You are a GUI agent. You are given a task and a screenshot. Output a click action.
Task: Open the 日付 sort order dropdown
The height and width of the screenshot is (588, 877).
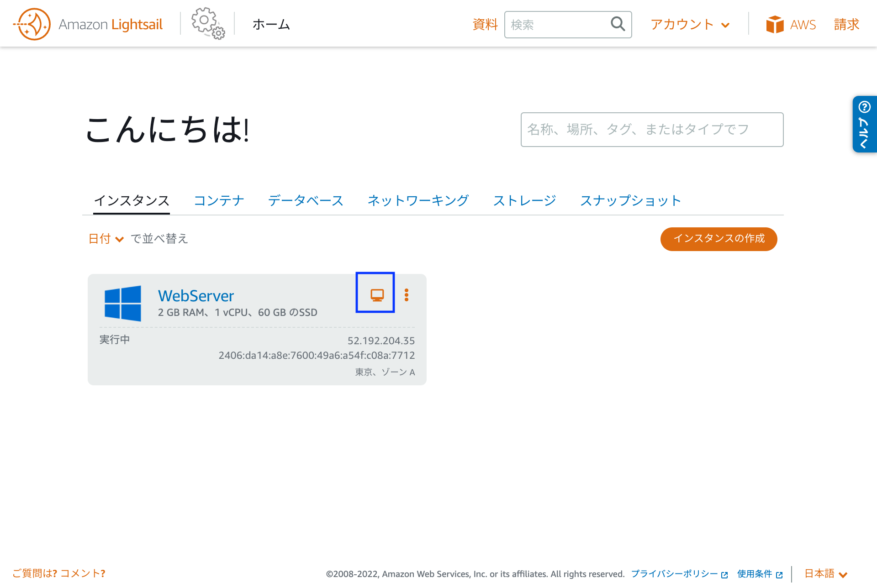point(105,239)
